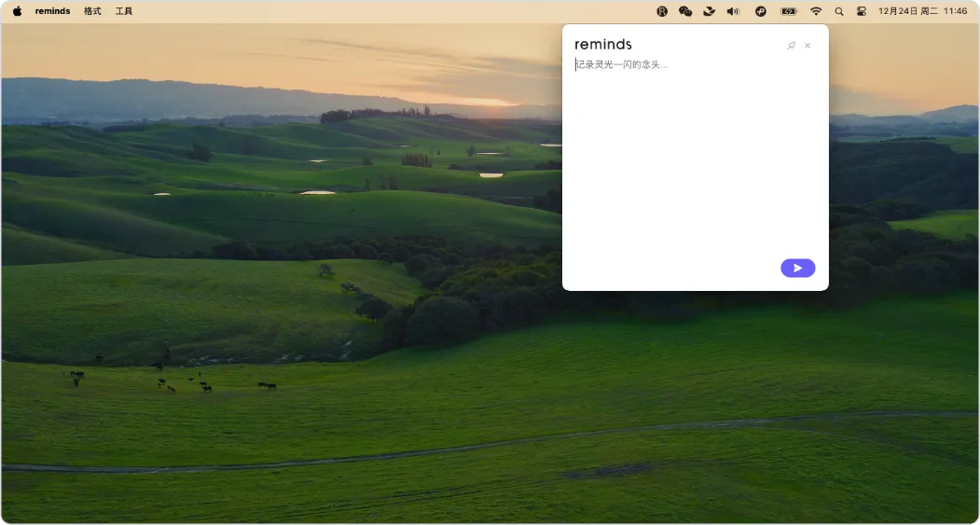Send the note with the purple arrow button

pyautogui.click(x=797, y=269)
